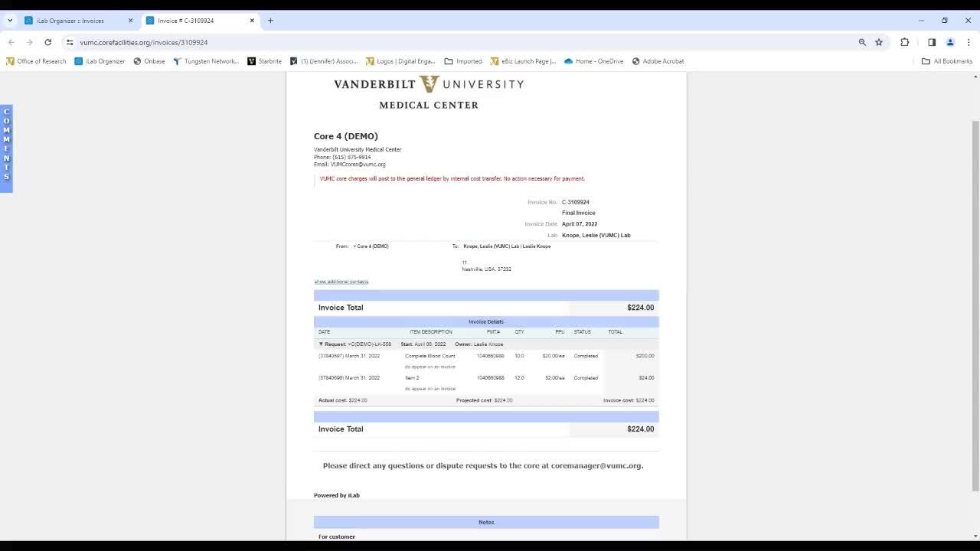Image resolution: width=980 pixels, height=551 pixels.
Task: Expand the COMMENTS side panel
Action: coord(6,145)
